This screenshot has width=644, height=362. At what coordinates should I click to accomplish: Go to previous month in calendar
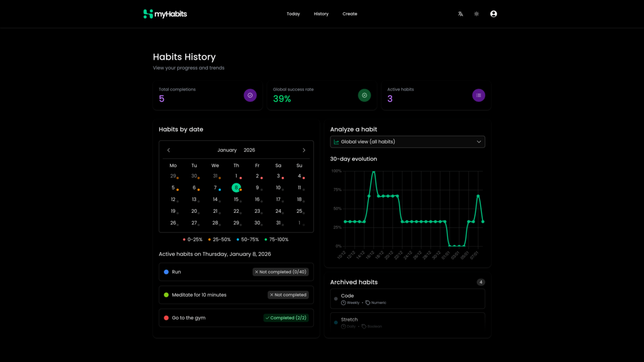(169, 150)
